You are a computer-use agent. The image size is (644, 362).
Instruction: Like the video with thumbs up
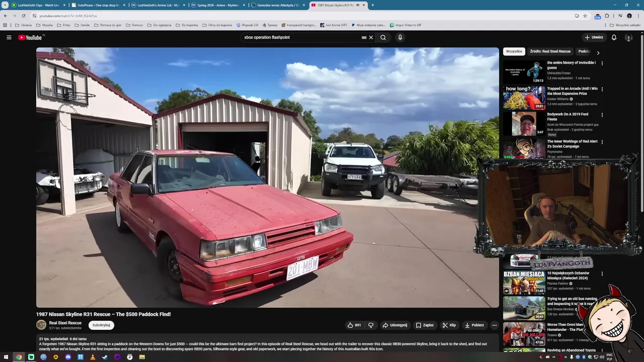[354, 325]
